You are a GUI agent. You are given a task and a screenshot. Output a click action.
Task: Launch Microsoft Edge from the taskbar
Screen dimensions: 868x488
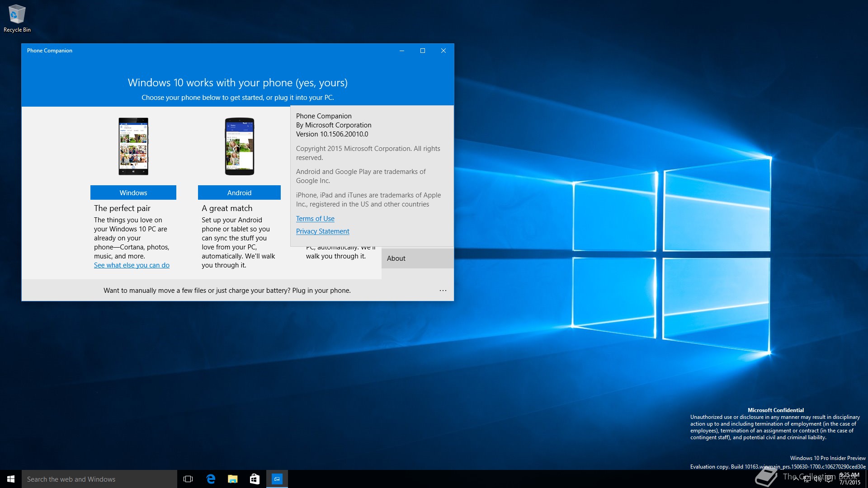(211, 479)
